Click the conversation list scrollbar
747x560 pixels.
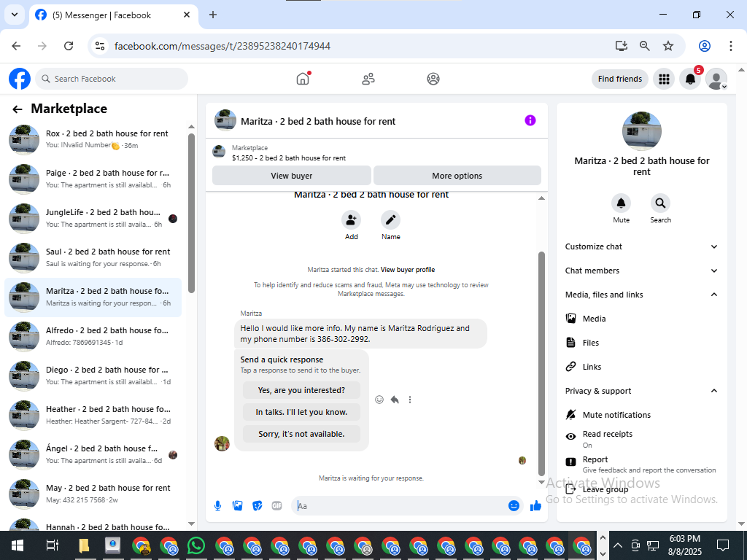192,213
